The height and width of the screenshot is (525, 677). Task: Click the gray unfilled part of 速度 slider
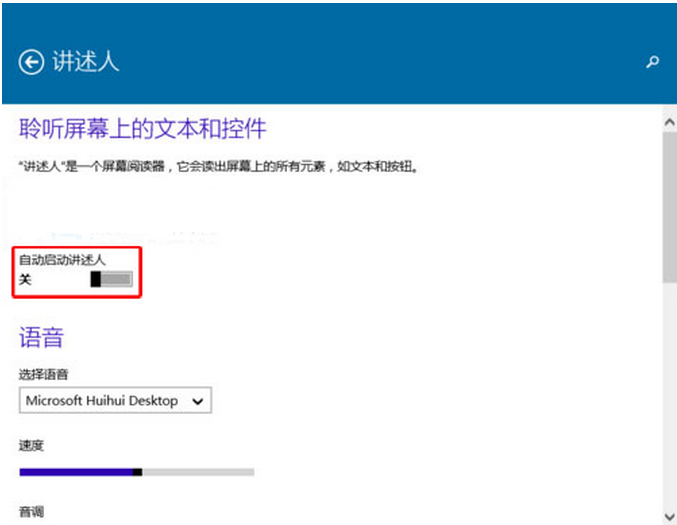tap(198, 471)
